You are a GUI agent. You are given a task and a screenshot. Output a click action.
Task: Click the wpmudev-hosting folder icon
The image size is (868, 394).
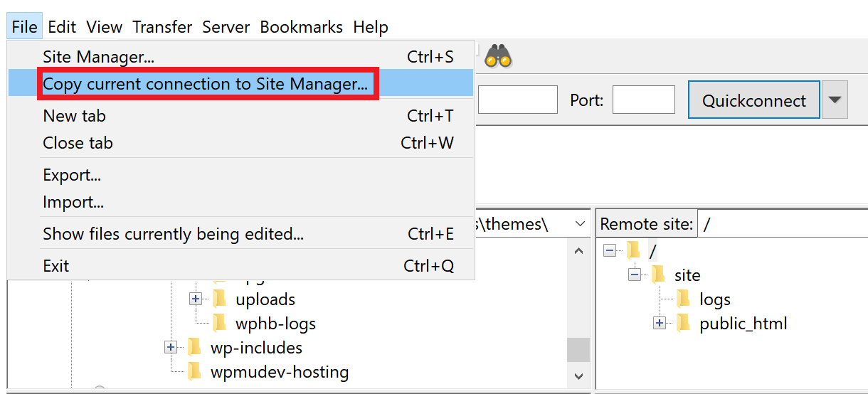(195, 372)
